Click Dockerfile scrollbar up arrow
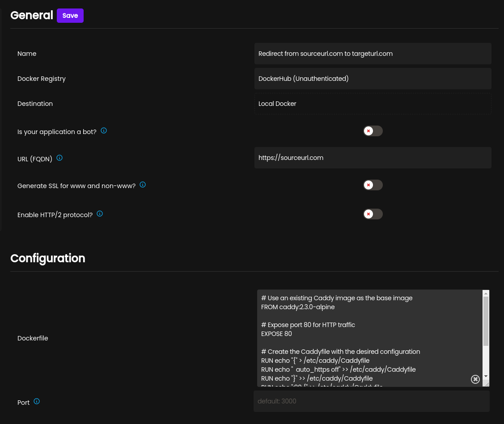This screenshot has height=424, width=504. [486, 294]
